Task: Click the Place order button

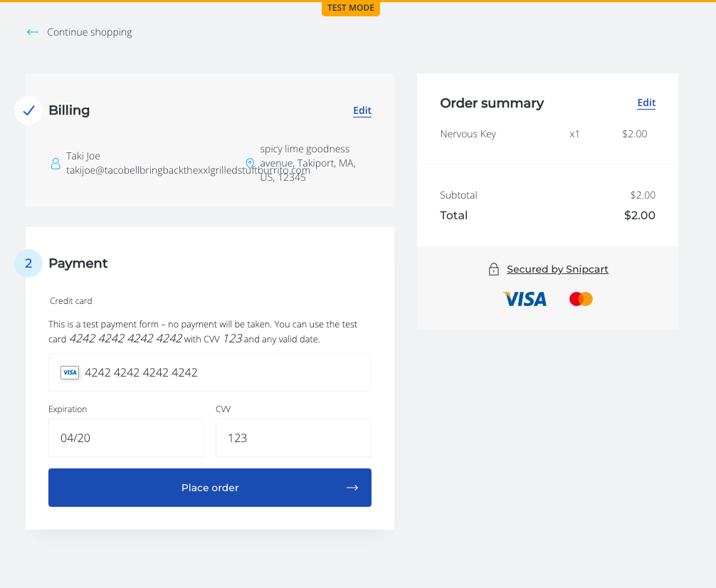Action: click(209, 488)
